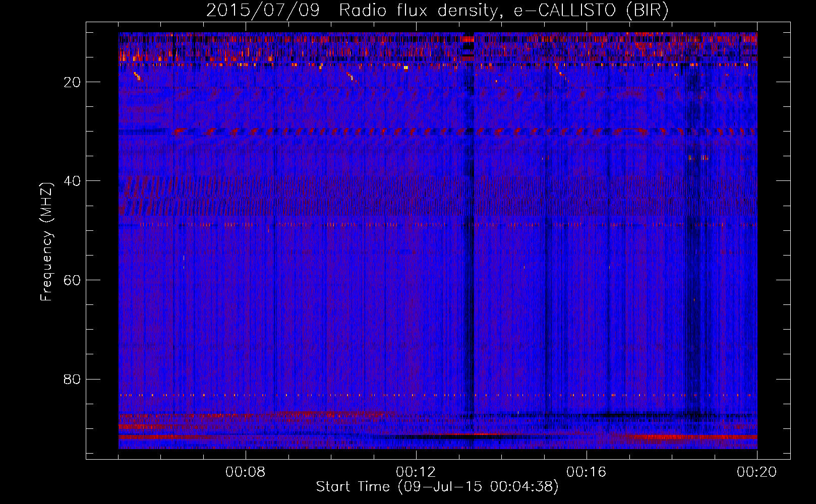Click the '20' frequency tick label
The height and width of the screenshot is (504, 816).
click(72, 82)
